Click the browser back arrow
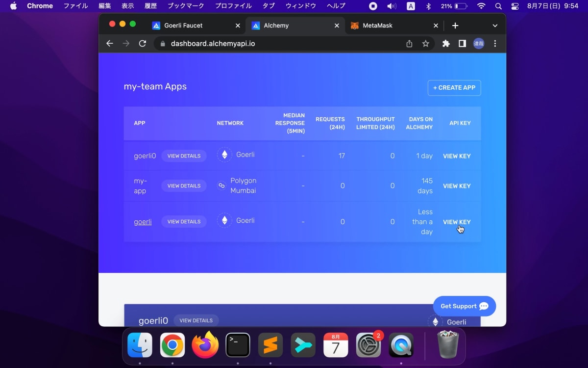Screen dimensions: 588x368 click(x=110, y=44)
